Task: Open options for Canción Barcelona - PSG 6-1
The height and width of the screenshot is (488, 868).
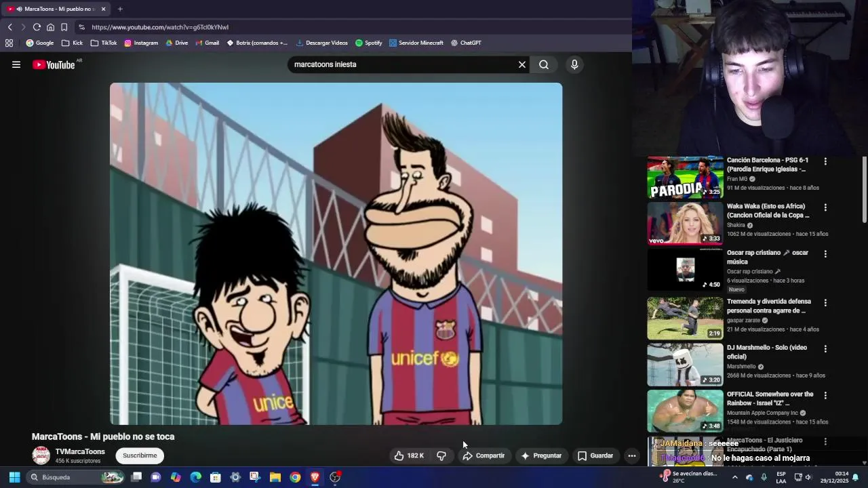Action: pyautogui.click(x=825, y=161)
